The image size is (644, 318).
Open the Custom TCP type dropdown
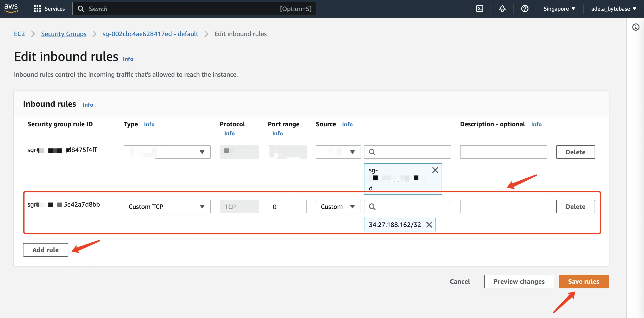point(167,207)
